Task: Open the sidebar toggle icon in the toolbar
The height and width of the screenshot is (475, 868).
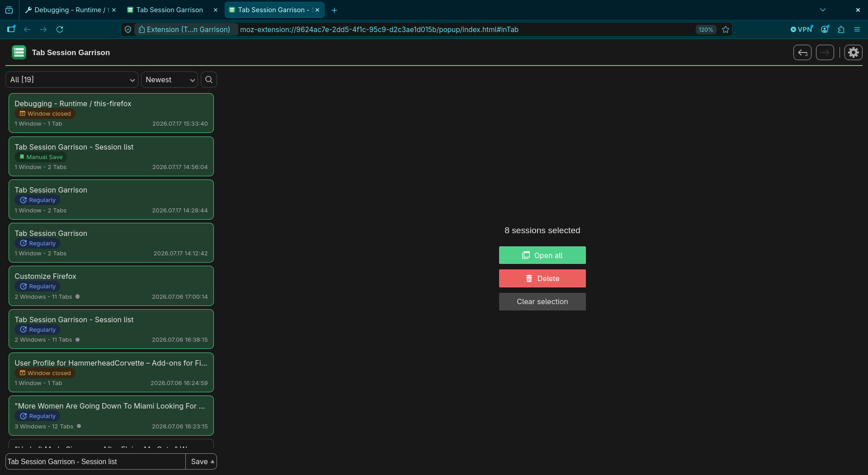Action: (x=11, y=29)
